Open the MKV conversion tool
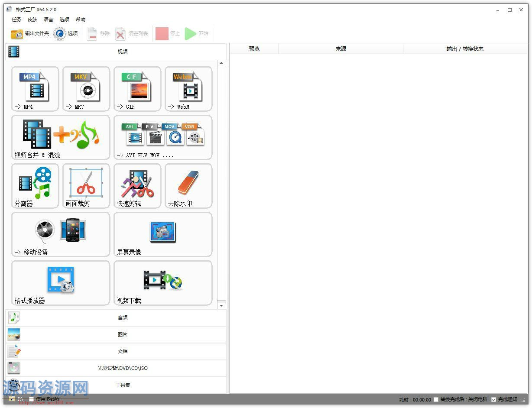 pos(86,89)
